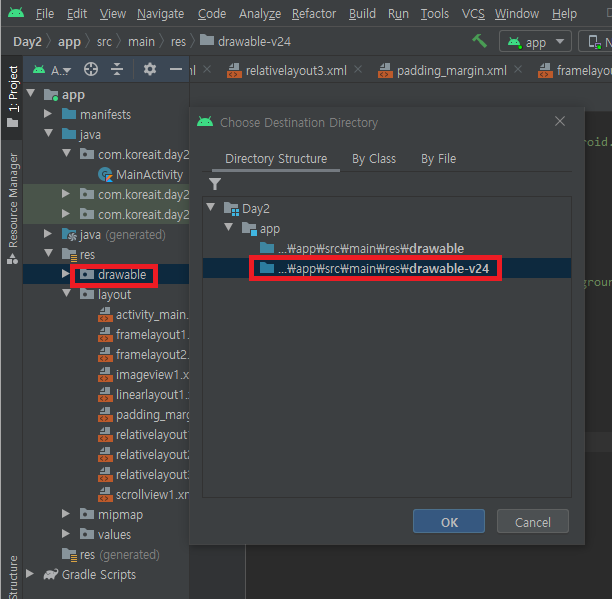Switch to relativelayout3.xml editor tab
This screenshot has height=599, width=612.
(288, 71)
